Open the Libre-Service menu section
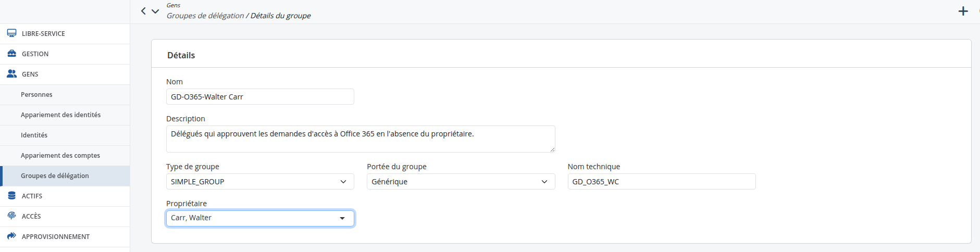The image size is (980, 252). 65,33
